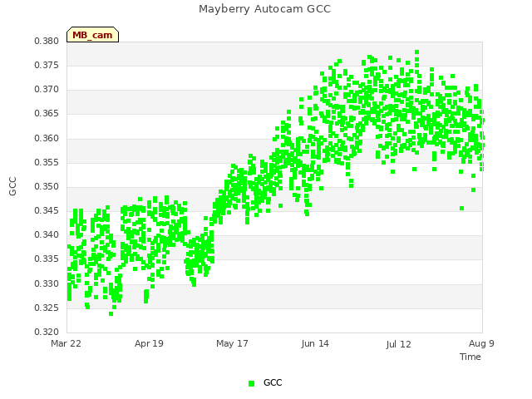Click the 0.340 y-axis value
Image resolution: width=532 pixels, height=399 pixels.
(47, 234)
